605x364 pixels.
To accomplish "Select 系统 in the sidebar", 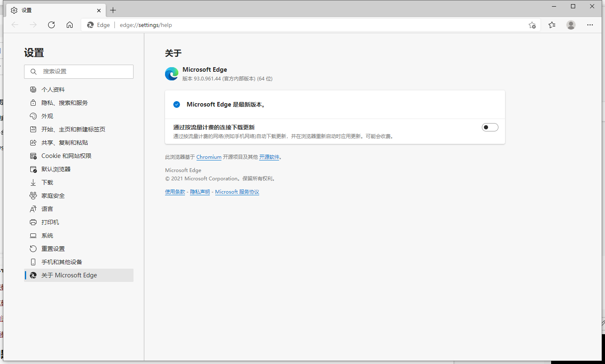I will point(47,235).
